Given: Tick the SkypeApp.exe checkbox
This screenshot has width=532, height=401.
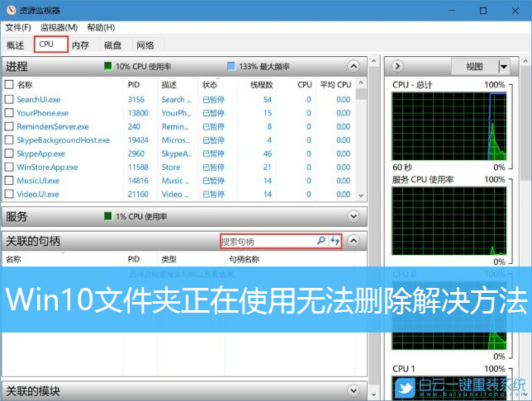Looking at the screenshot, I should [9, 153].
